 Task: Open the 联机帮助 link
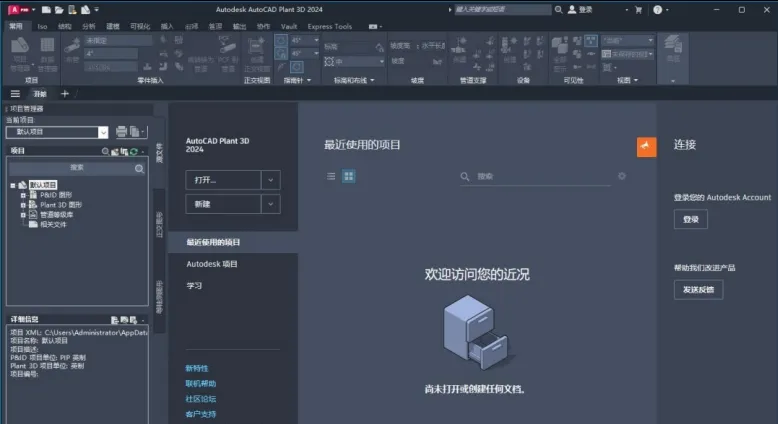(200, 383)
